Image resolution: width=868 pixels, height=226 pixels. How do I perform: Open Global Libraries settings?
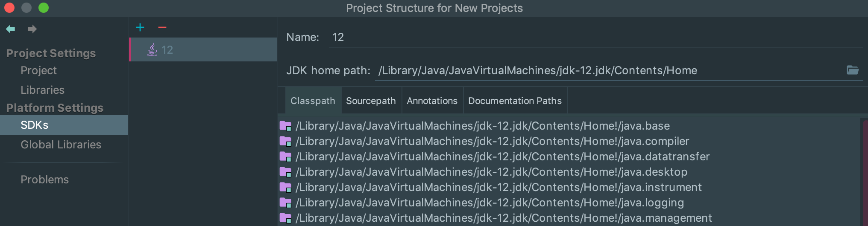pyautogui.click(x=61, y=145)
